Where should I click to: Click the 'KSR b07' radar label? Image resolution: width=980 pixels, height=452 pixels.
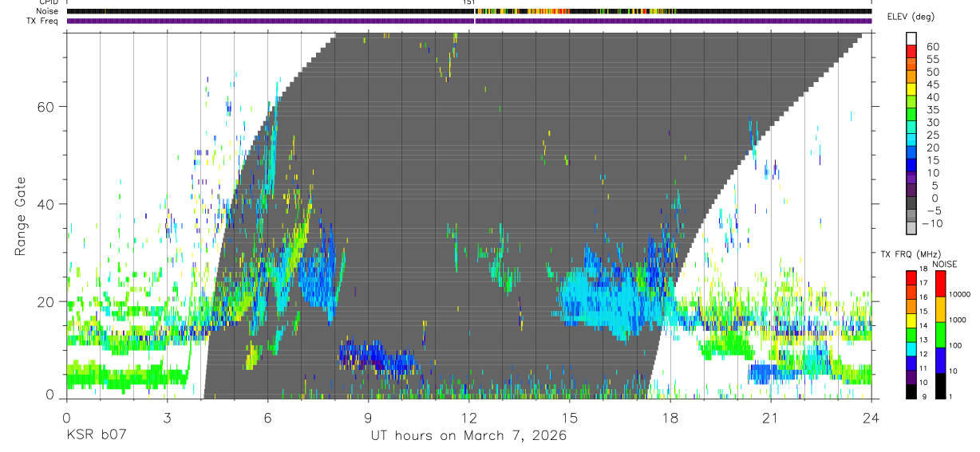tap(96, 435)
